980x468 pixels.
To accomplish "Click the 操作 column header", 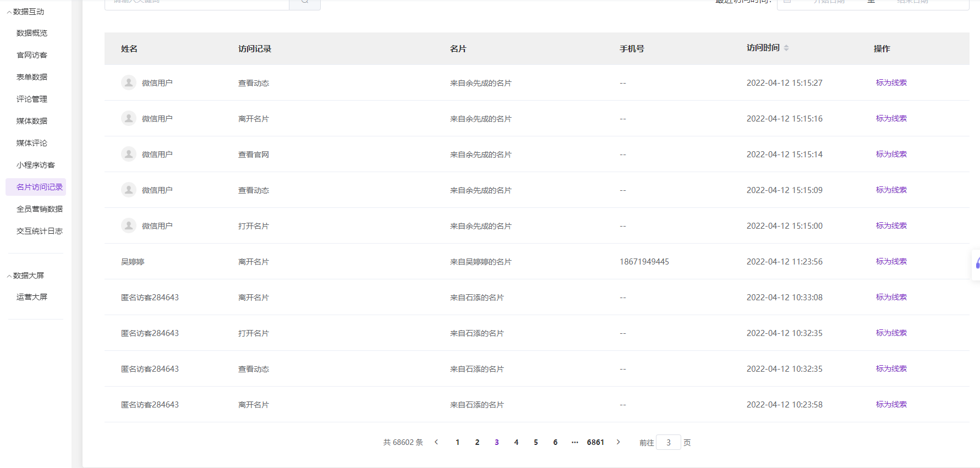I will click(x=882, y=49).
